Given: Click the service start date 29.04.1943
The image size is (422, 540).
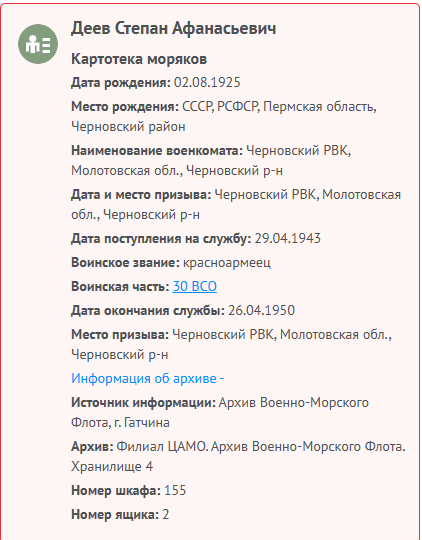Looking at the screenshot, I should 288,238.
